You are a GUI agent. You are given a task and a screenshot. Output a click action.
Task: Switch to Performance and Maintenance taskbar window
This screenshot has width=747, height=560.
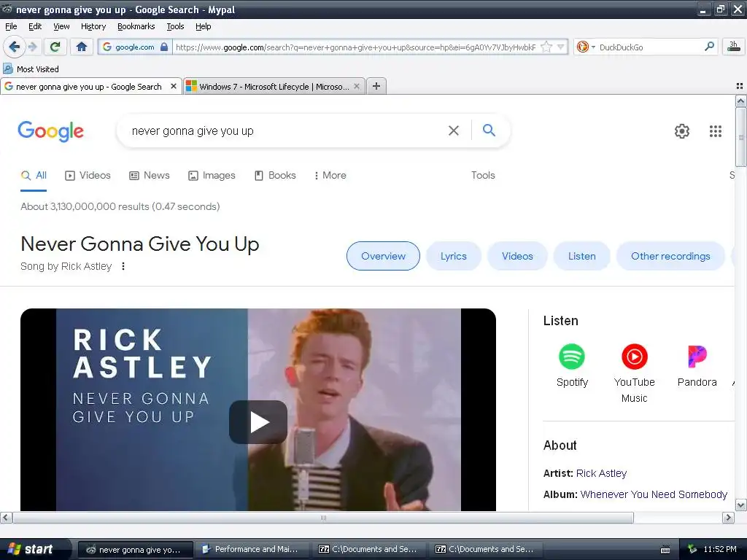click(252, 549)
